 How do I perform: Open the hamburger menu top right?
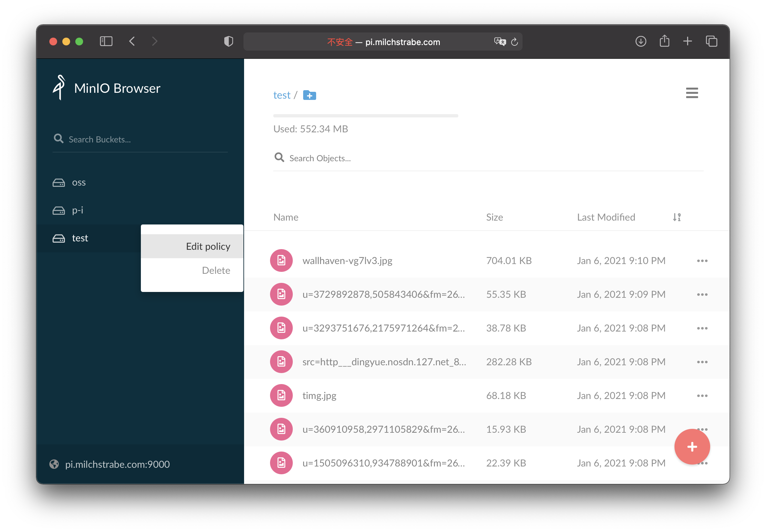point(692,93)
